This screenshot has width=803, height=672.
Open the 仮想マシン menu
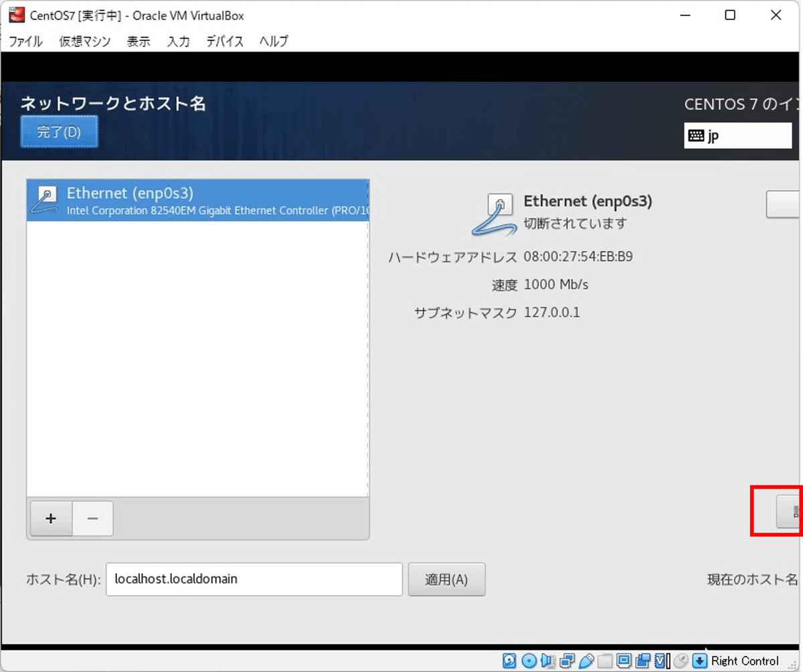click(85, 41)
